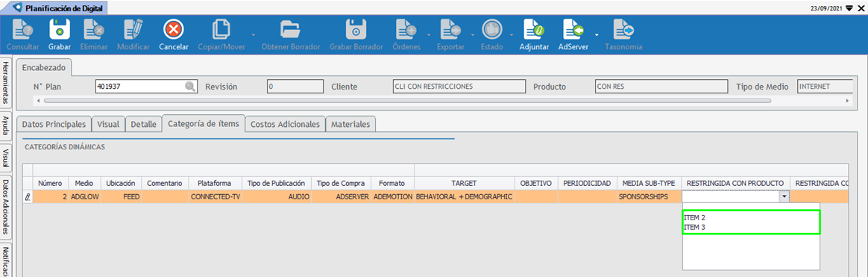Open the Ayuda side panel tab
Viewport: 868px width, 277px height.
(5, 125)
